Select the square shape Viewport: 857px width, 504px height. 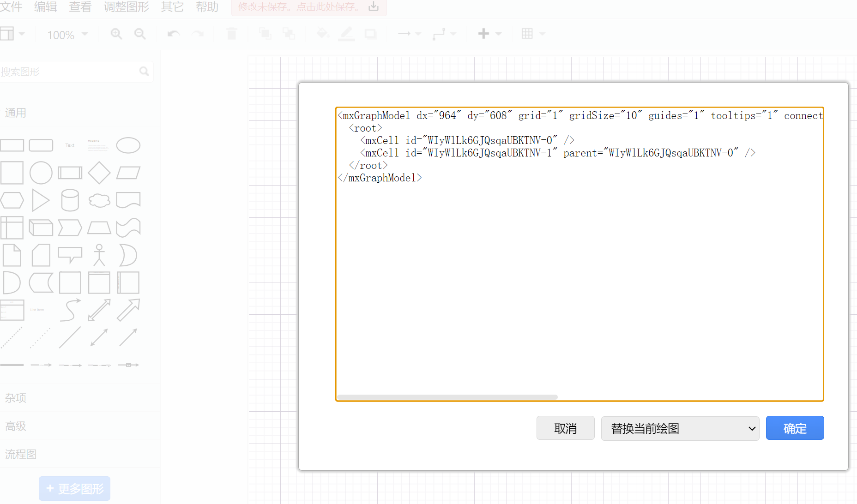[12, 173]
